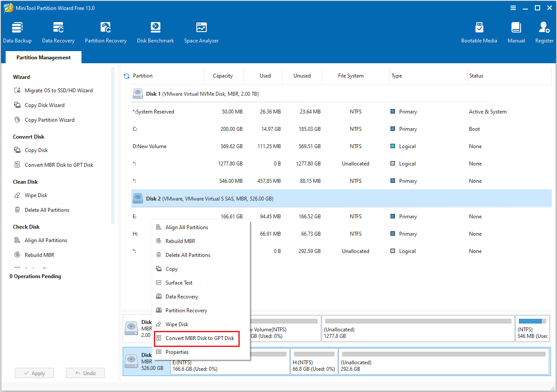Select the Partition Management tab

click(x=43, y=57)
